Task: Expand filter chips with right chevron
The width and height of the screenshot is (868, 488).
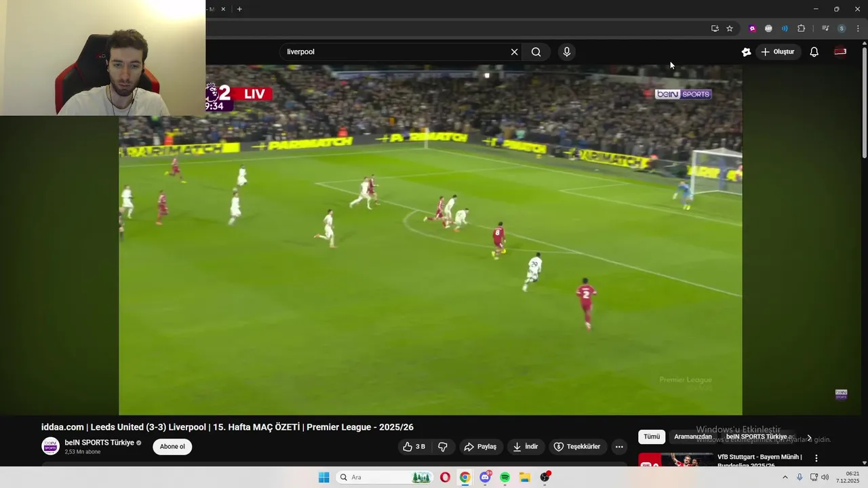Action: point(808,437)
